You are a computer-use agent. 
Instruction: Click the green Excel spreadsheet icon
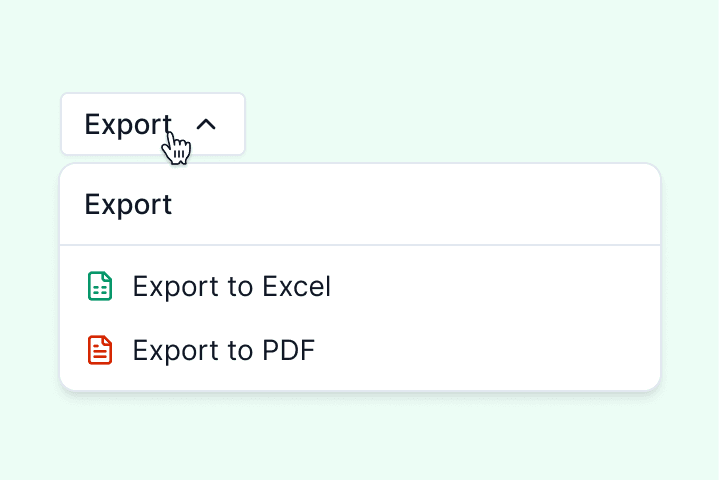coord(99,287)
